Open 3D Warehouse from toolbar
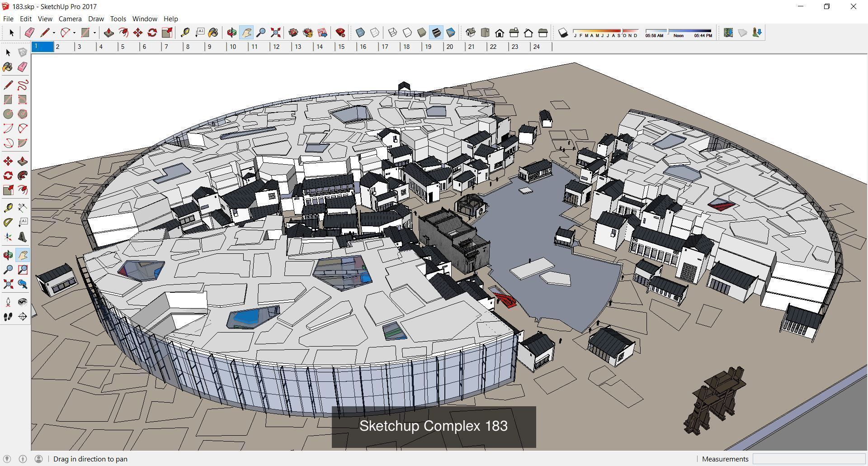This screenshot has width=868, height=466. [x=293, y=33]
